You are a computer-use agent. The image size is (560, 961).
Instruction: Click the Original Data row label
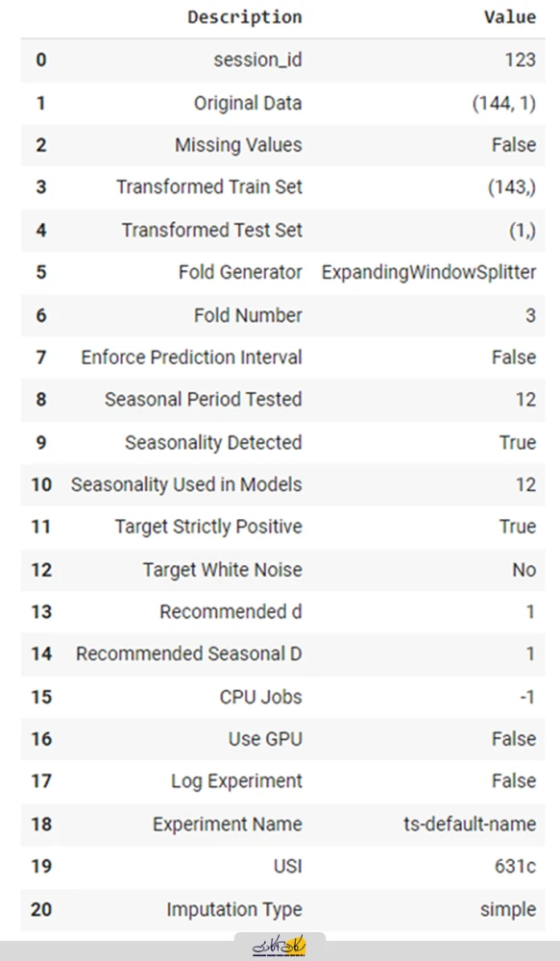coord(248,103)
